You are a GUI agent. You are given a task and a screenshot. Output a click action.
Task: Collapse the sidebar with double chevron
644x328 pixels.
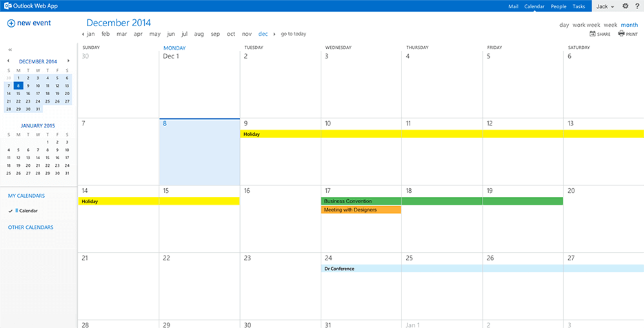tap(10, 50)
